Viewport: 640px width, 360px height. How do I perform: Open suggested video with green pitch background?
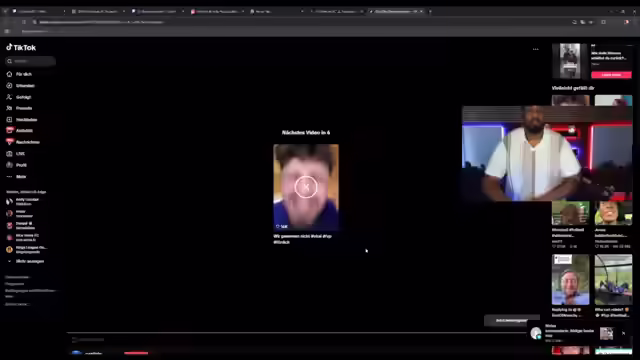tap(571, 213)
